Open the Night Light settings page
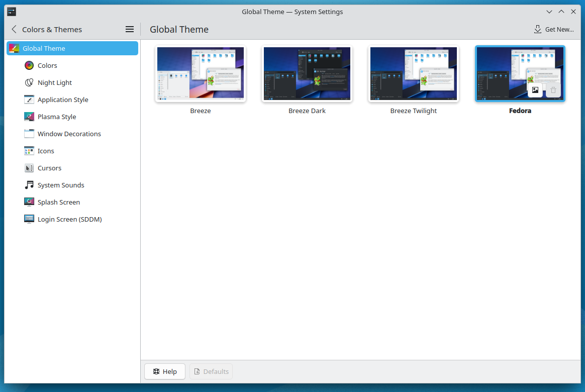585x392 pixels. tap(72, 82)
